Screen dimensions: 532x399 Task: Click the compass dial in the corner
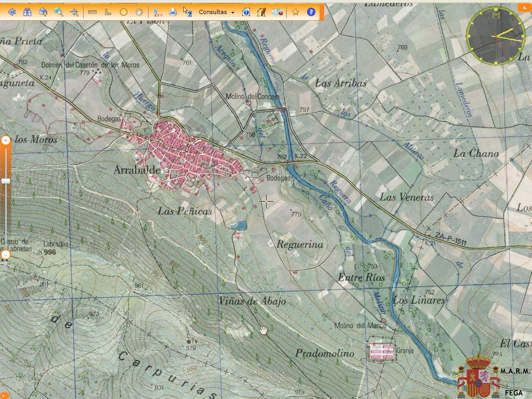coord(496,35)
